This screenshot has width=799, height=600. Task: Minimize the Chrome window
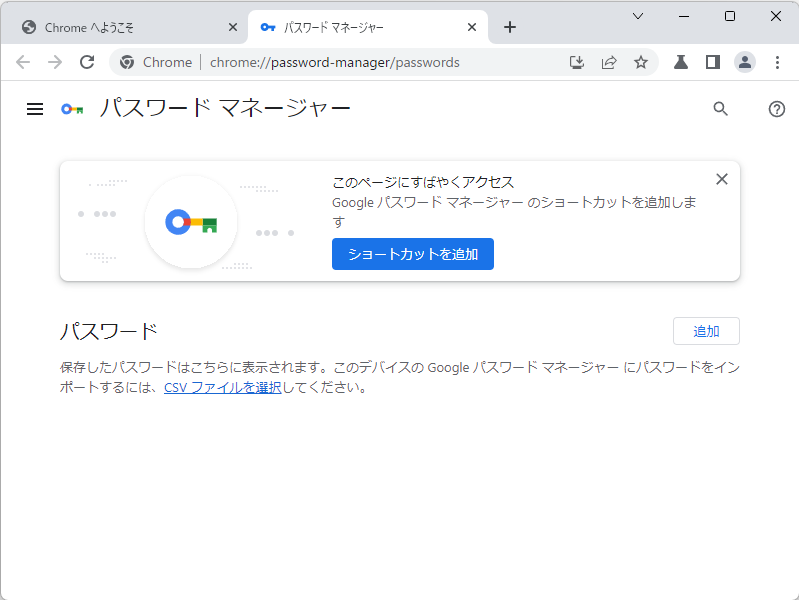click(684, 16)
